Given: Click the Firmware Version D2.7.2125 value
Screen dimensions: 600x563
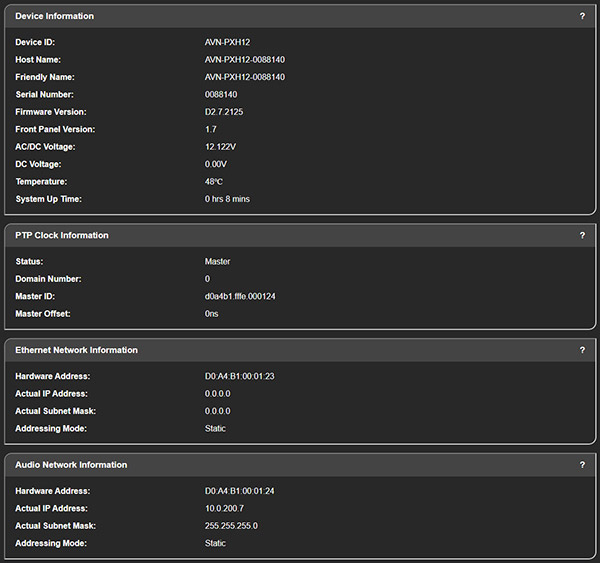Looking at the screenshot, I should [x=224, y=112].
